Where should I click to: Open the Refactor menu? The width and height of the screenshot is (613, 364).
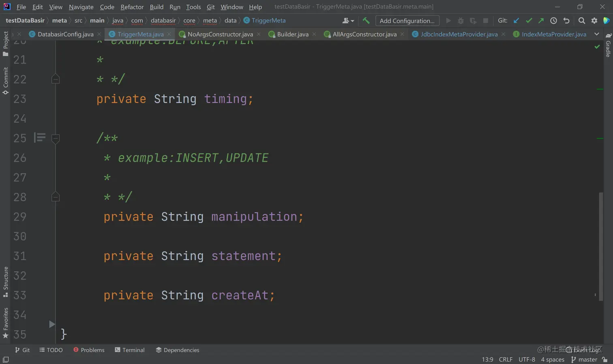point(132,7)
